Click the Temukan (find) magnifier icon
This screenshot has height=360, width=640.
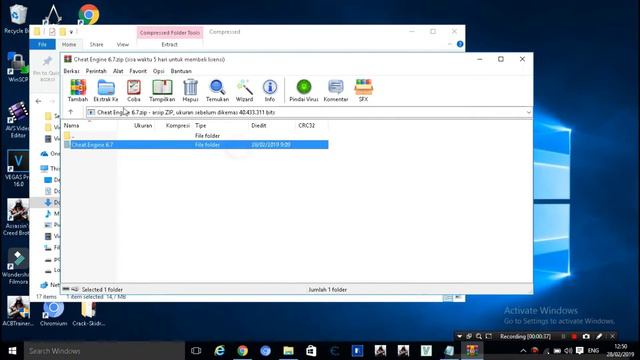point(217,91)
